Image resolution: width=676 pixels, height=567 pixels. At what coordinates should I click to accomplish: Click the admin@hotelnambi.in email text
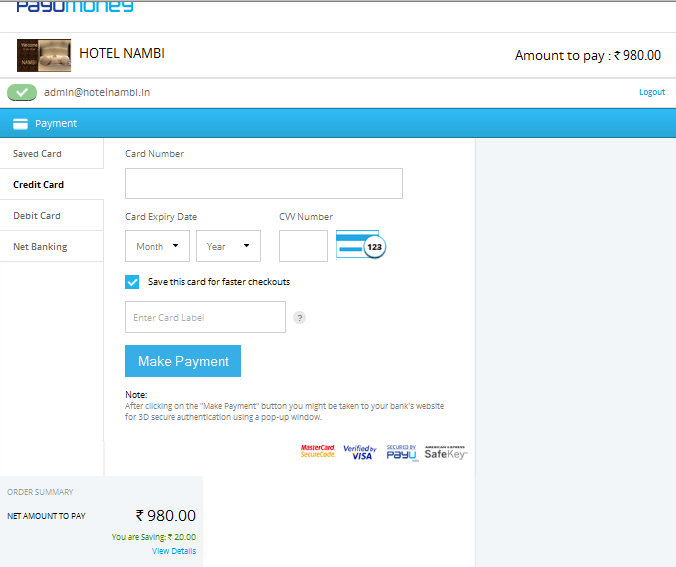[x=97, y=92]
